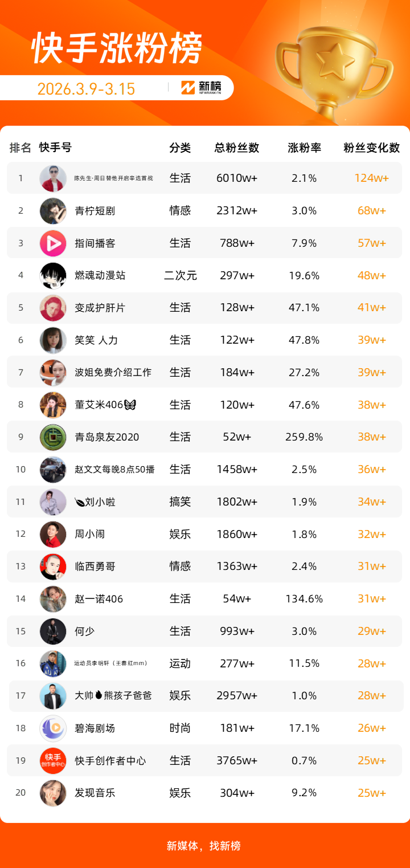This screenshot has width=410, height=868.
Task: Open the 青柠短剧 account name
Action: click(95, 211)
